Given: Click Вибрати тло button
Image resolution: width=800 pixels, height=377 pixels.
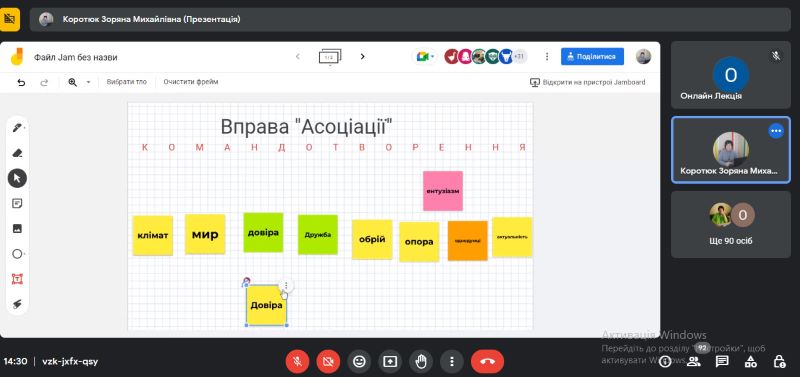Looking at the screenshot, I should coord(127,82).
